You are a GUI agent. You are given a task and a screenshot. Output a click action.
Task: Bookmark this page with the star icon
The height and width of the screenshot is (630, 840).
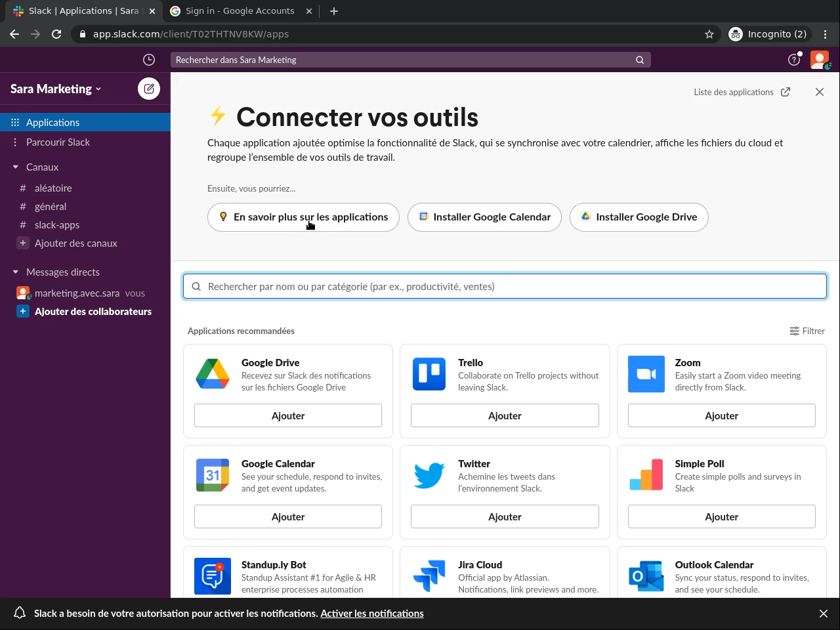click(x=709, y=34)
